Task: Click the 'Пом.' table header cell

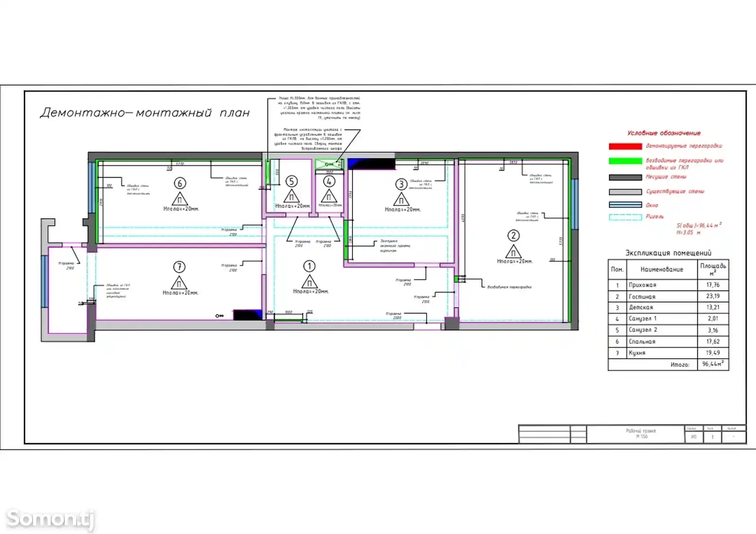Action: tap(618, 269)
